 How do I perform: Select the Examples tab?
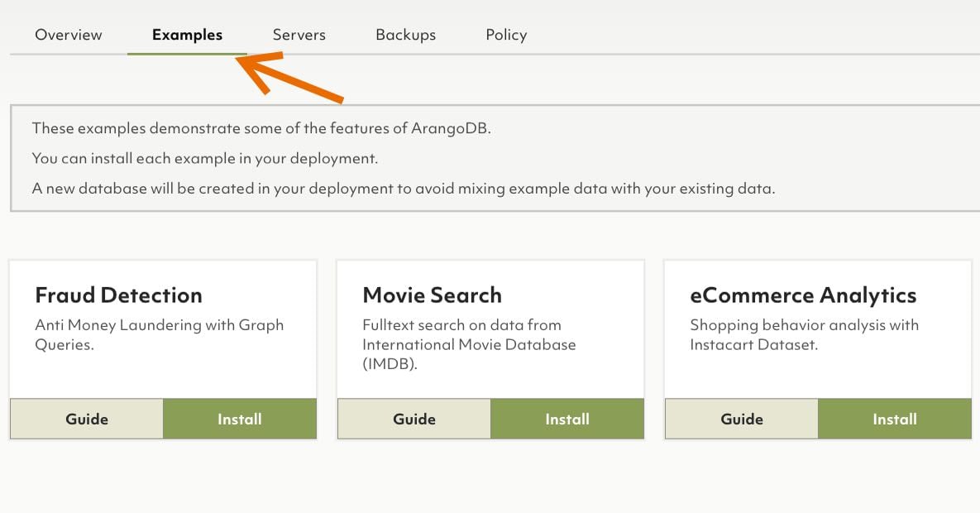click(186, 35)
